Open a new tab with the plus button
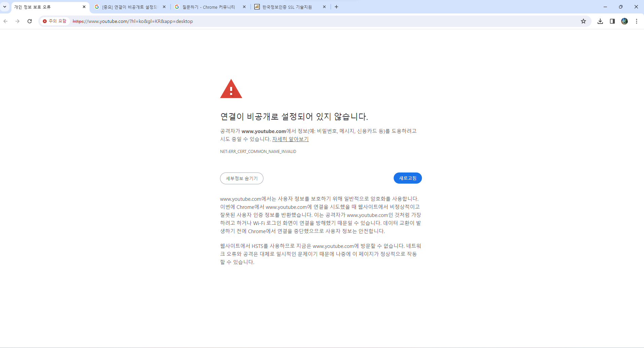 click(x=336, y=7)
